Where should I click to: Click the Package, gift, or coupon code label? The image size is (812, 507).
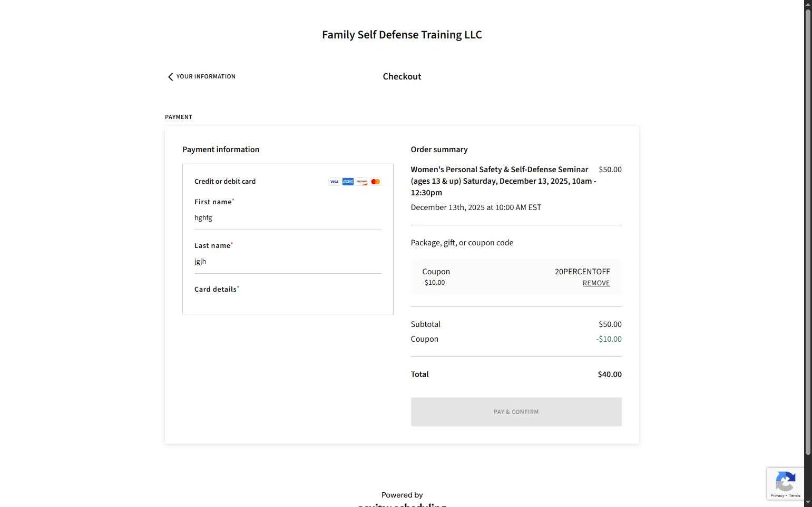(462, 243)
